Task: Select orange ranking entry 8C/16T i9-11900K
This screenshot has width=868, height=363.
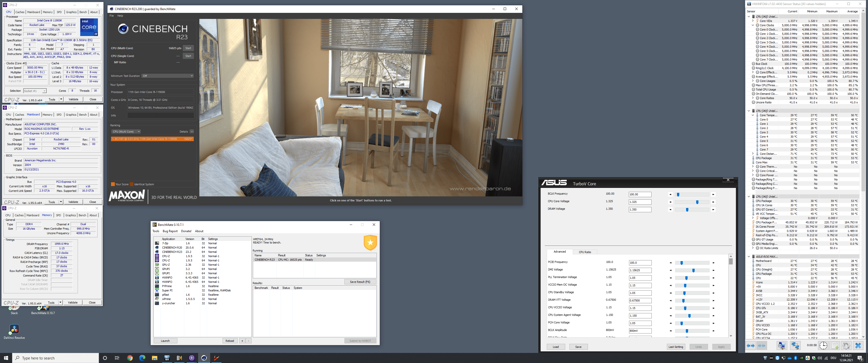Action: pos(152,139)
